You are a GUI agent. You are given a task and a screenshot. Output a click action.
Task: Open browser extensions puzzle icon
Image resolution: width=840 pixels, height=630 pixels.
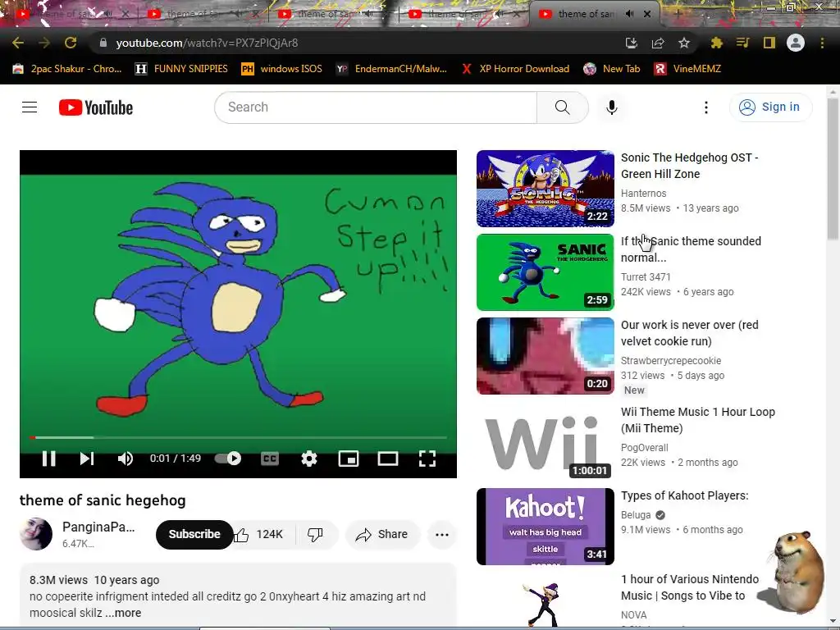click(x=716, y=43)
